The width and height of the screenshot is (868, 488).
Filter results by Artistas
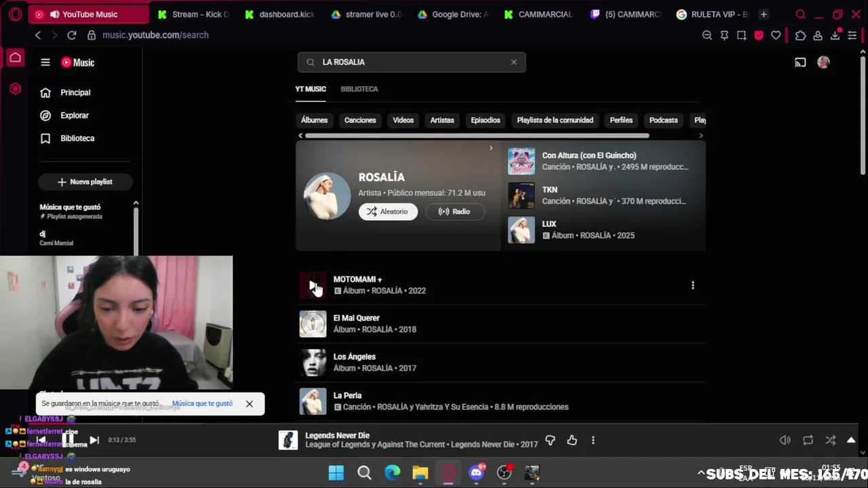pyautogui.click(x=442, y=120)
